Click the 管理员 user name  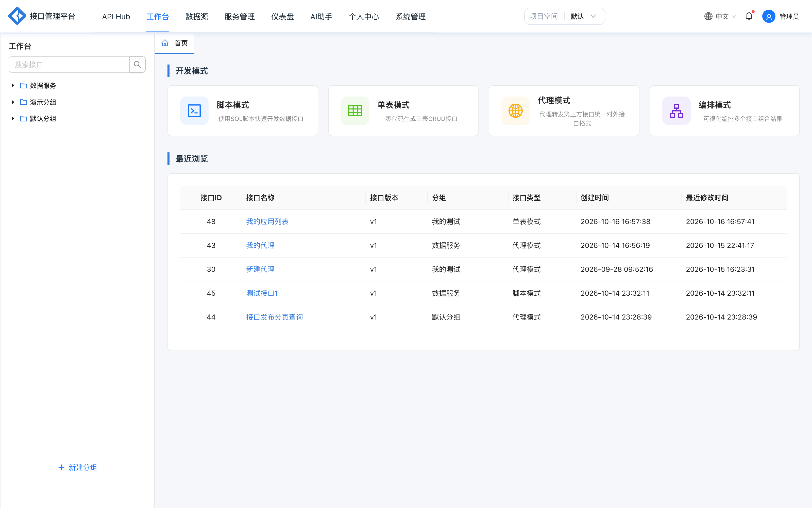pos(789,17)
